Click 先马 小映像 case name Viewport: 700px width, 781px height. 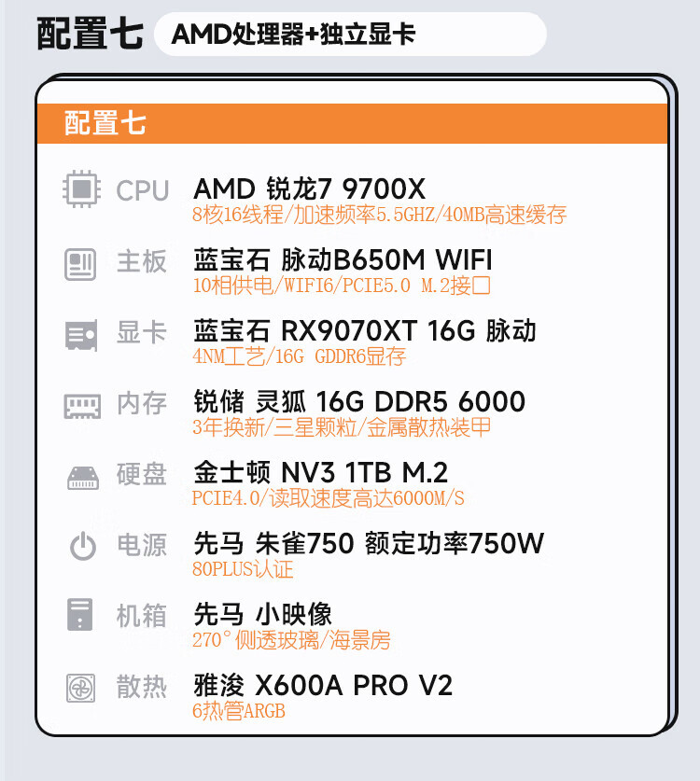[x=262, y=614]
